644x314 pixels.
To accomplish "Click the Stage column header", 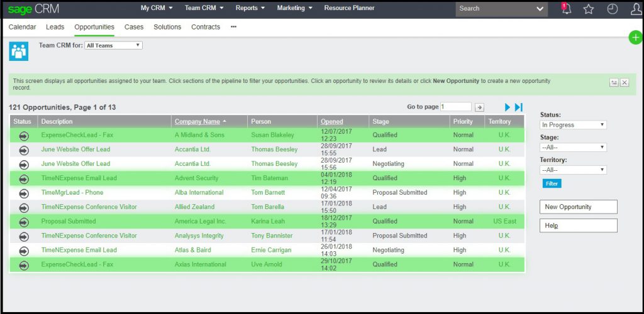I will pyautogui.click(x=380, y=121).
